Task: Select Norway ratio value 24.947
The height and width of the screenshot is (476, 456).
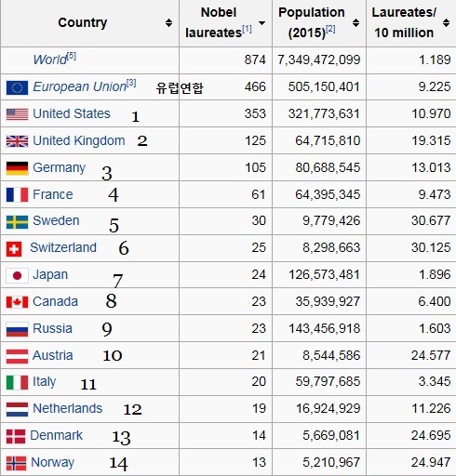Action: pos(431,462)
